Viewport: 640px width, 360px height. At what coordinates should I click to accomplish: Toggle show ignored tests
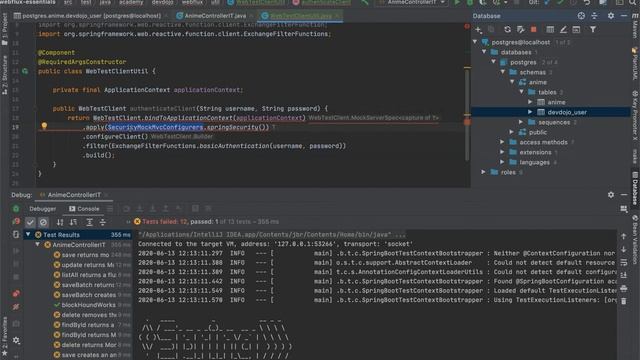point(43,222)
